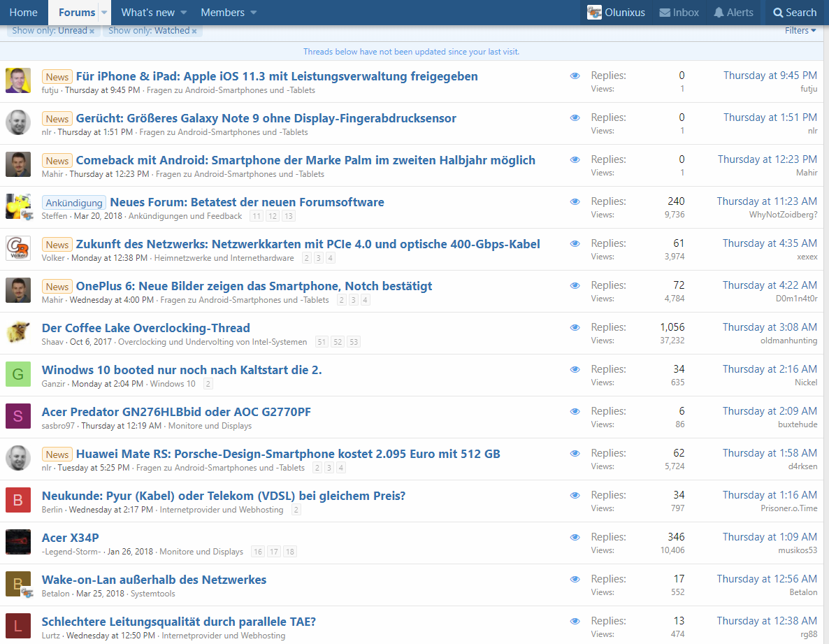Viewport: 829px width, 644px height.
Task: Click Ganzir's green G avatar
Action: (x=18, y=374)
